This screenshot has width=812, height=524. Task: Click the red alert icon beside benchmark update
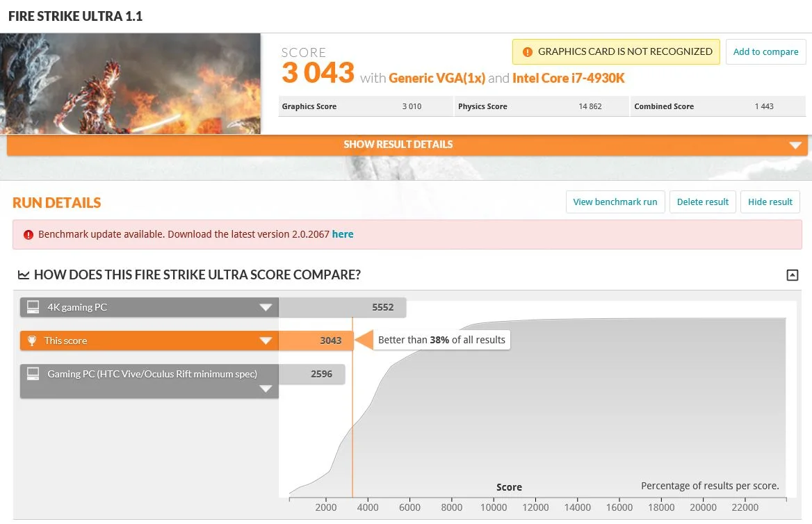(x=29, y=235)
